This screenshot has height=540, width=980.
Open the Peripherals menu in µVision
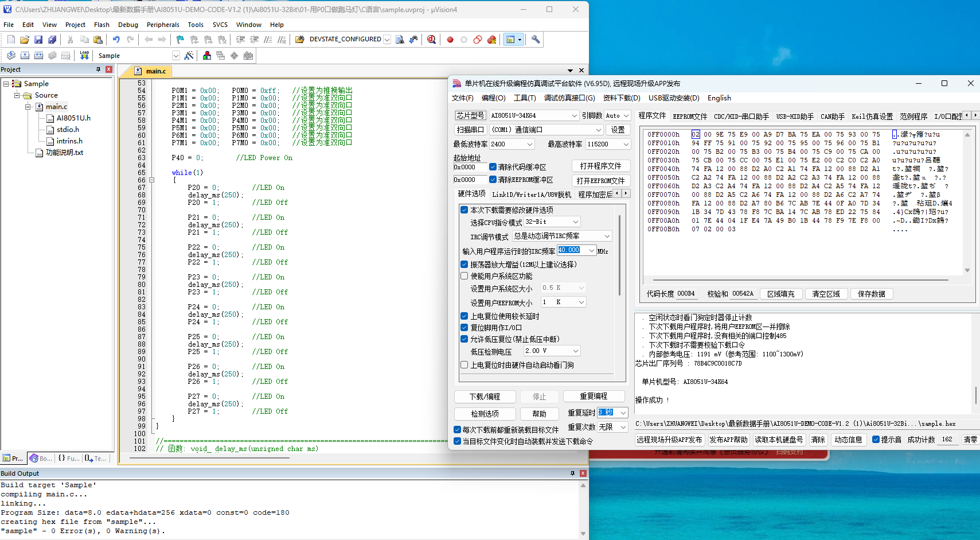163,25
